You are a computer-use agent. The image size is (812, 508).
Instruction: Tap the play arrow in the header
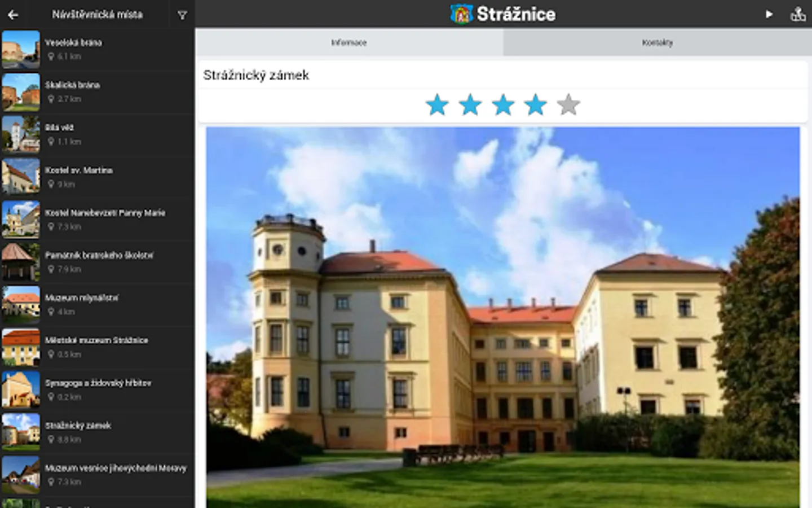[x=769, y=14]
